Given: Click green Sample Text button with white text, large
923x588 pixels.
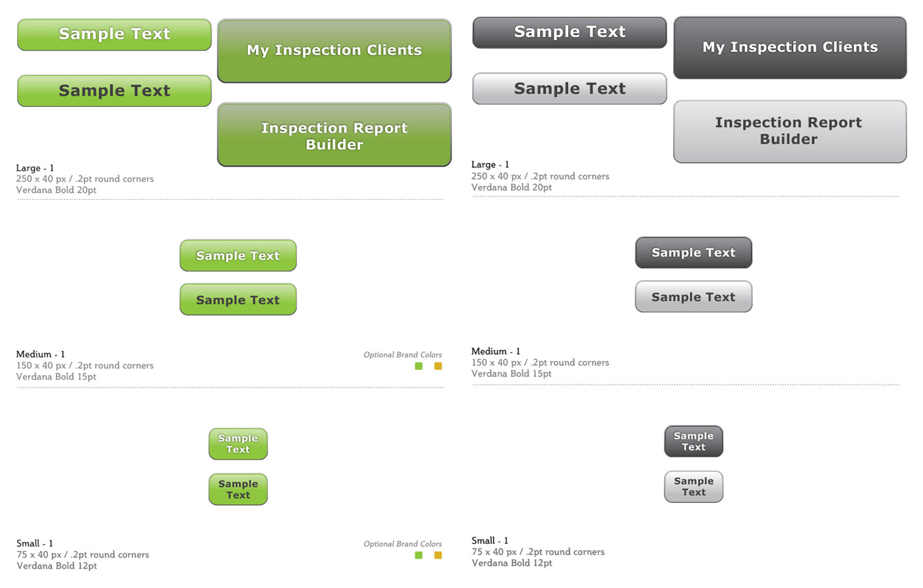Looking at the screenshot, I should coord(114,34).
